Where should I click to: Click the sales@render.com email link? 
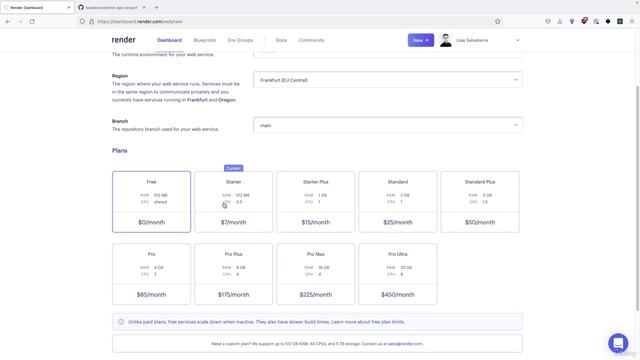(x=405, y=344)
